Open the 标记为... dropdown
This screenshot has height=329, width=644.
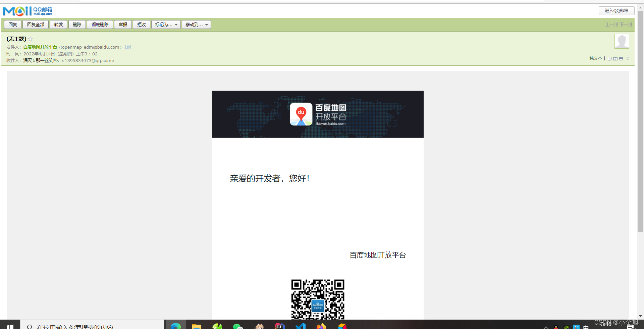pyautogui.click(x=166, y=25)
